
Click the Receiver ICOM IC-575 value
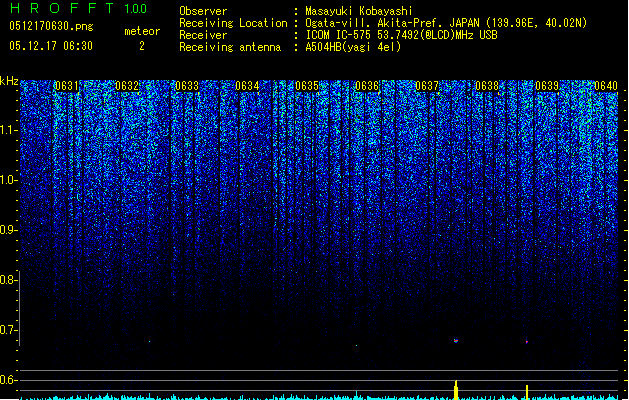coord(401,35)
